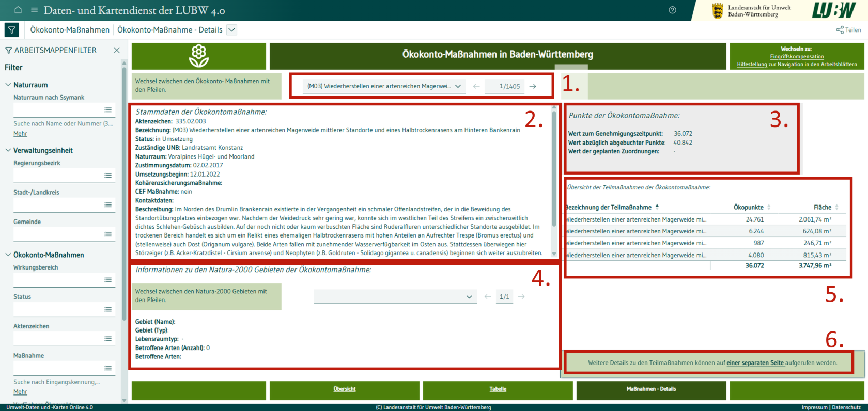Image resolution: width=868 pixels, height=411 pixels.
Task: Toggle the filter funnel icon button
Action: 11,30
